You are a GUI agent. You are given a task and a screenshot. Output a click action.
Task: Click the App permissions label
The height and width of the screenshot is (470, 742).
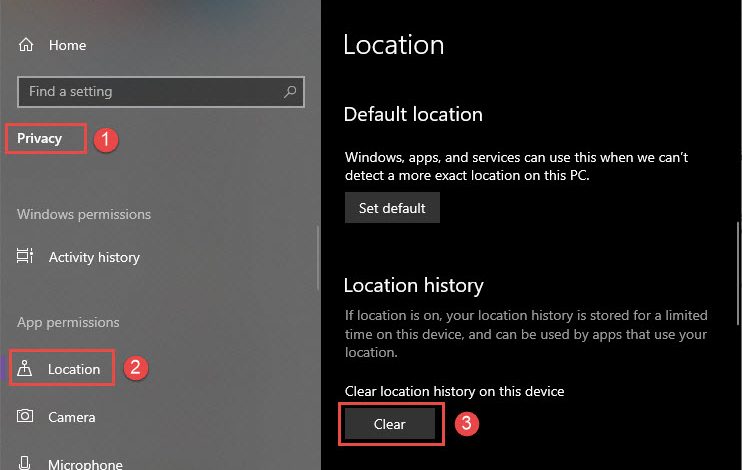coord(68,322)
